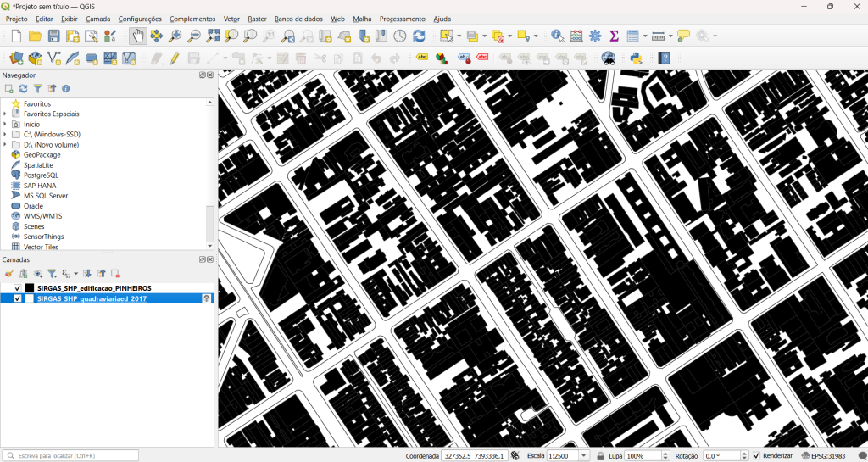Open the Identify Features tool
868x462 pixels.
558,36
